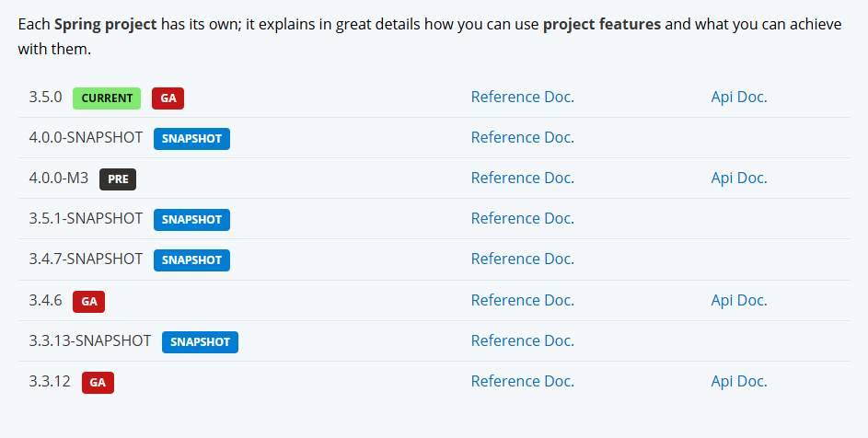This screenshot has height=438, width=868.
Task: Click the GA badge beside 3.3.12
Action: tap(98, 383)
